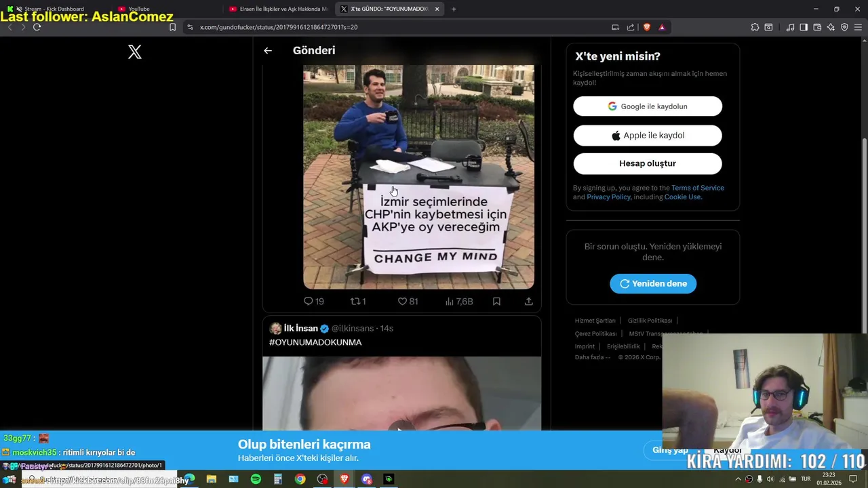Image resolution: width=868 pixels, height=488 pixels.
Task: Open the system volume tray icon
Action: click(x=770, y=479)
